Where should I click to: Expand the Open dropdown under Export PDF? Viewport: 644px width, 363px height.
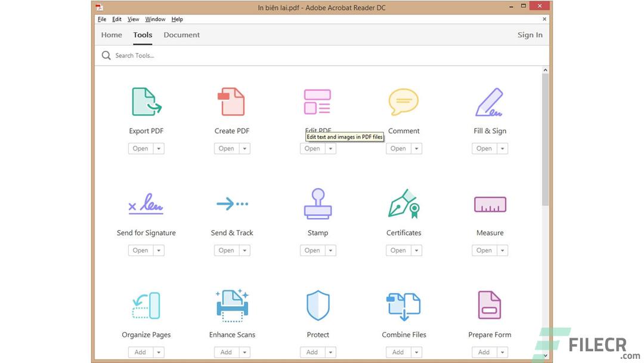click(x=157, y=148)
